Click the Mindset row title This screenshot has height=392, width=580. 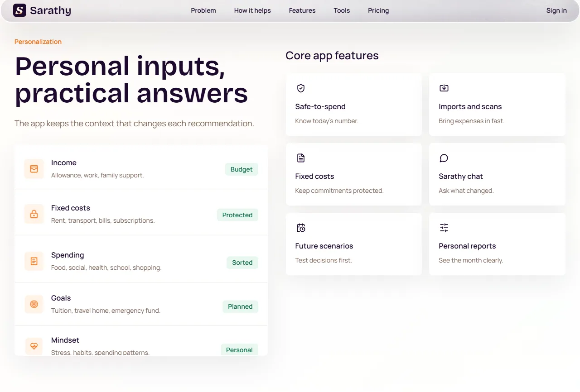tap(65, 340)
